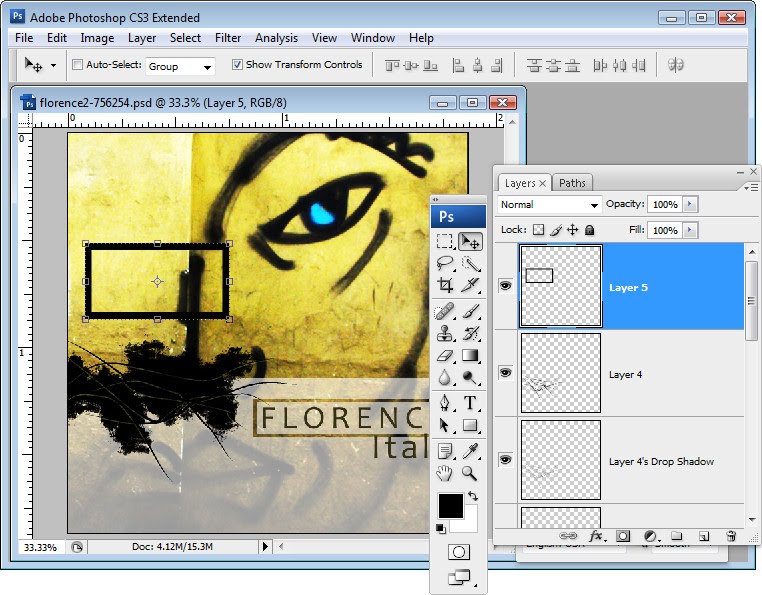762x595 pixels.
Task: Uncheck Show Transform Controls
Action: (x=237, y=65)
